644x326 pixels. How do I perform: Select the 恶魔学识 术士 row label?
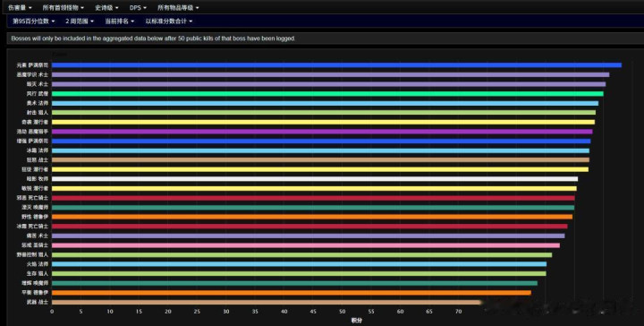point(32,75)
